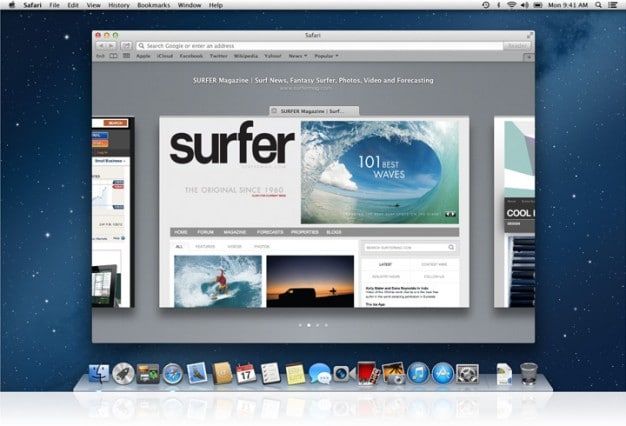Open Spotlight search in menu bar
Viewport: 626px width, 426px height.
coord(598,5)
